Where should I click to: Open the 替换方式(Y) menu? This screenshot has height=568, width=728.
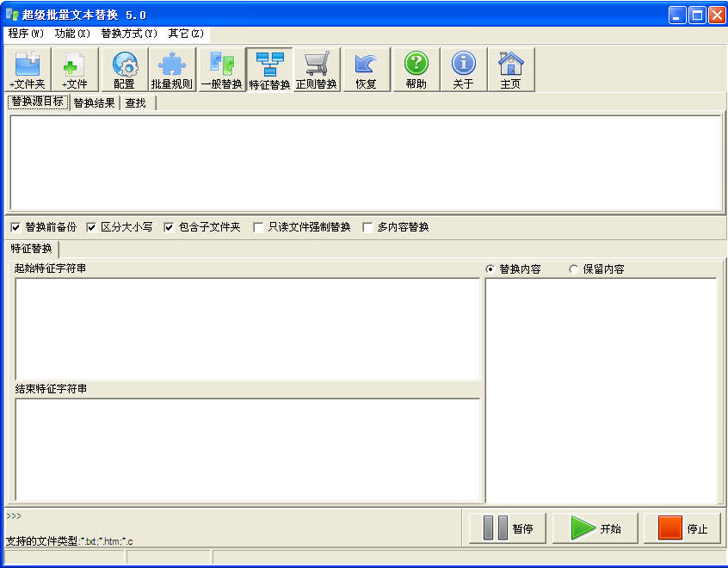pyautogui.click(x=129, y=34)
